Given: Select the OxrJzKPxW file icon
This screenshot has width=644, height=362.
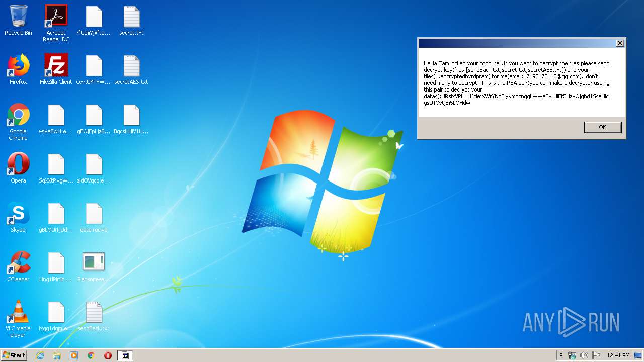Looking at the screenshot, I should pos(94,69).
